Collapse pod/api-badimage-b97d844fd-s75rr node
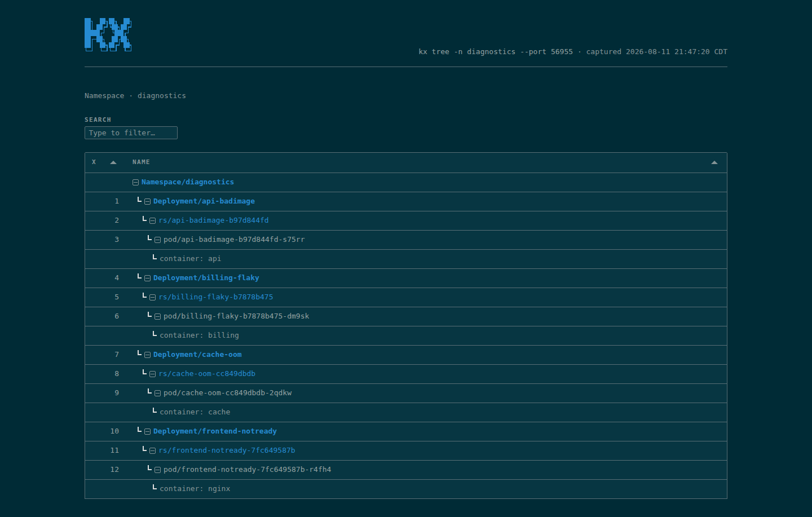The height and width of the screenshot is (517, 812). (157, 240)
